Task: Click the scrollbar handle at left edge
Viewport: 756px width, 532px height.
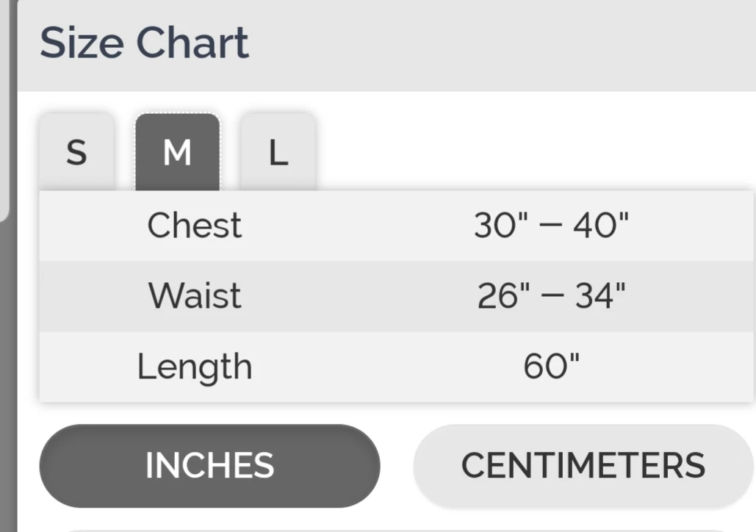Action: (x=4, y=110)
